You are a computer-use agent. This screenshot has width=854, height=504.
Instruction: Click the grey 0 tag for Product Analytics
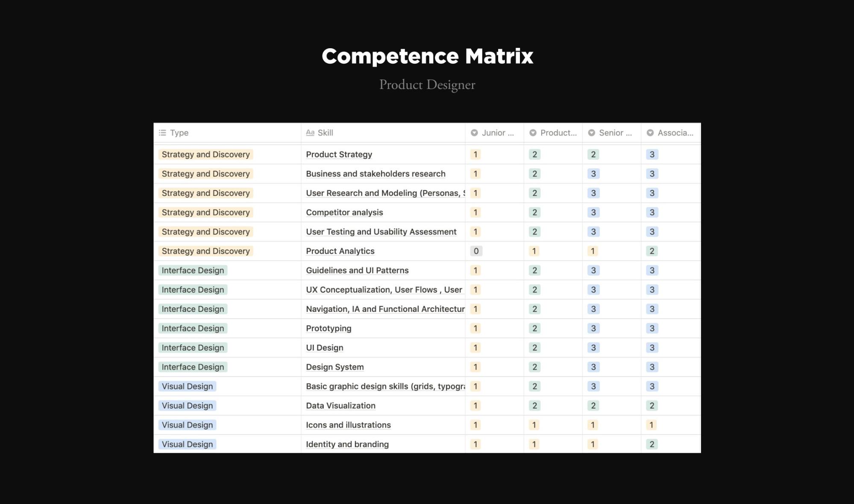[x=476, y=251]
